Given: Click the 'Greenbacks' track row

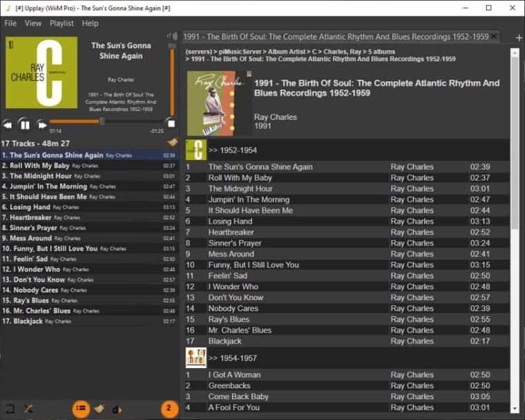Looking at the screenshot, I should point(347,385).
